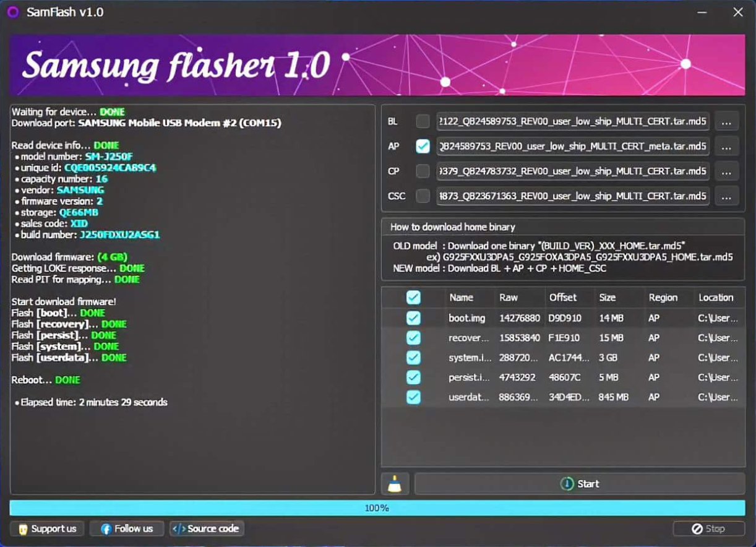Select offset D9D910 cell
The image size is (756, 547).
tap(565, 318)
